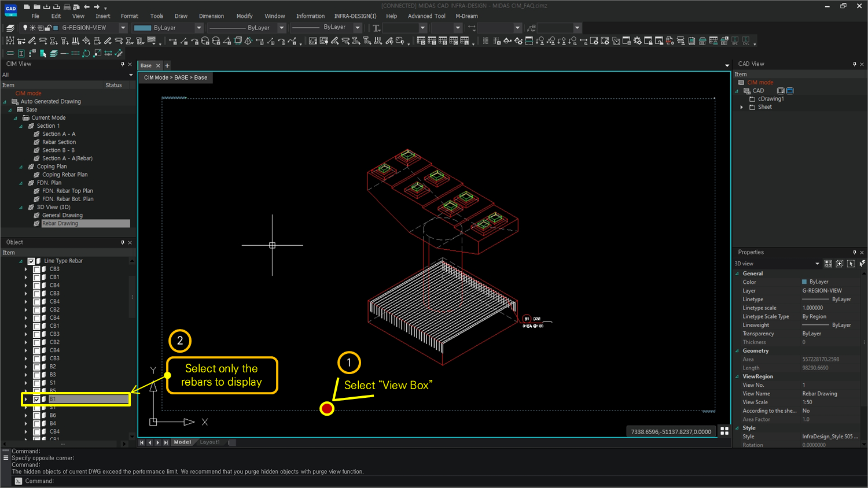
Task: Select the CVL tool icon on right toolbar
Action: click(746, 40)
